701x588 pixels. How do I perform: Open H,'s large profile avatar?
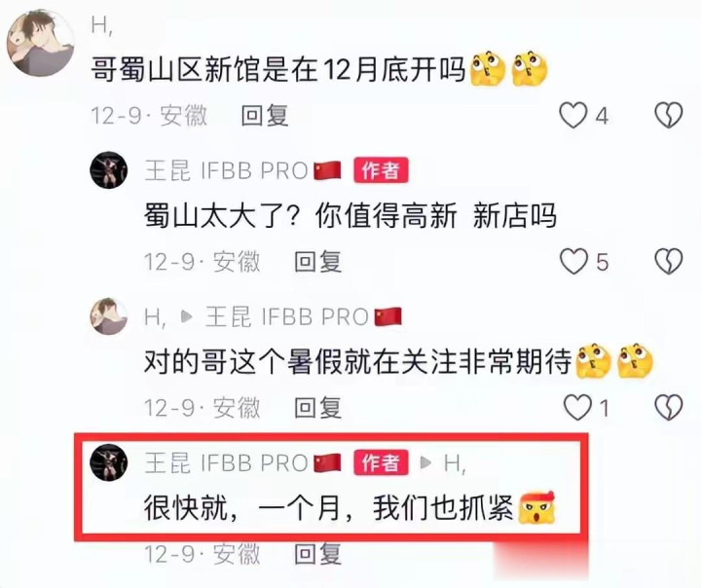tap(40, 43)
